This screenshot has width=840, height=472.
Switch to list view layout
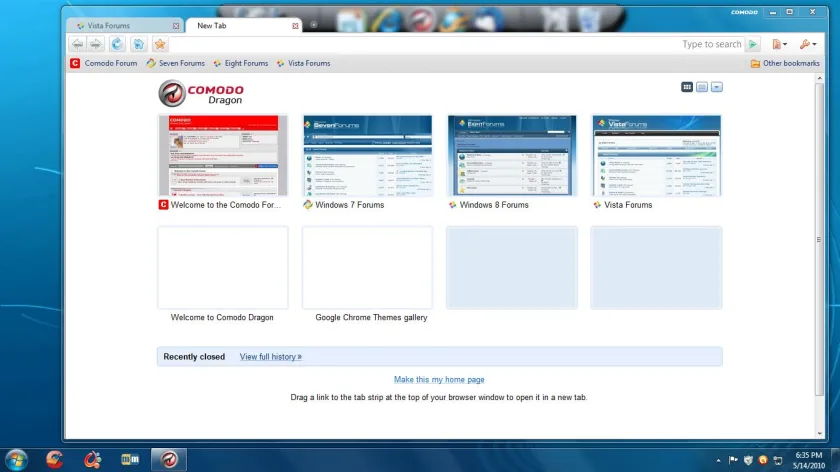[702, 87]
